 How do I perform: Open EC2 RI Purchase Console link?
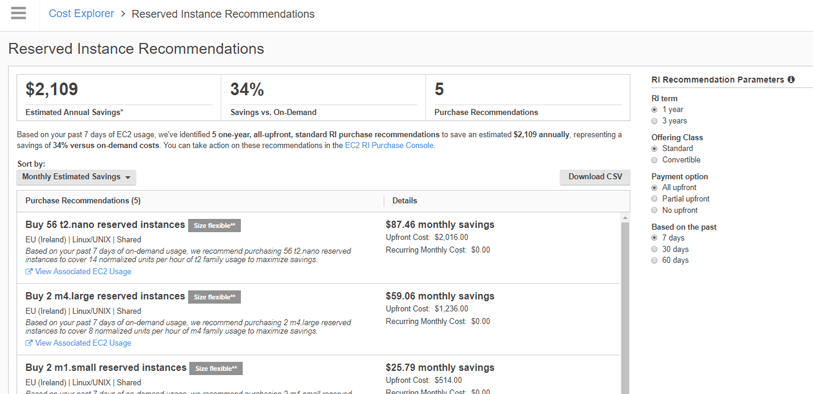[389, 146]
